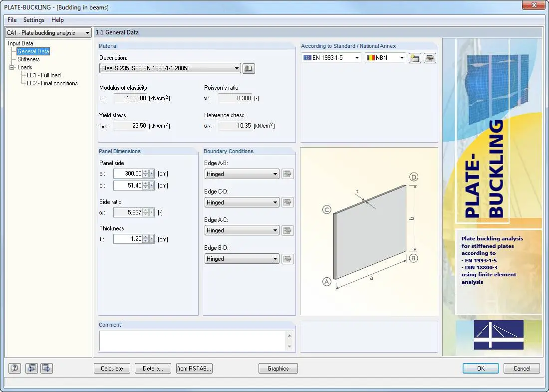Viewport: 549px width, 392px height.
Task: Open the Help menu
Action: pyautogui.click(x=57, y=20)
